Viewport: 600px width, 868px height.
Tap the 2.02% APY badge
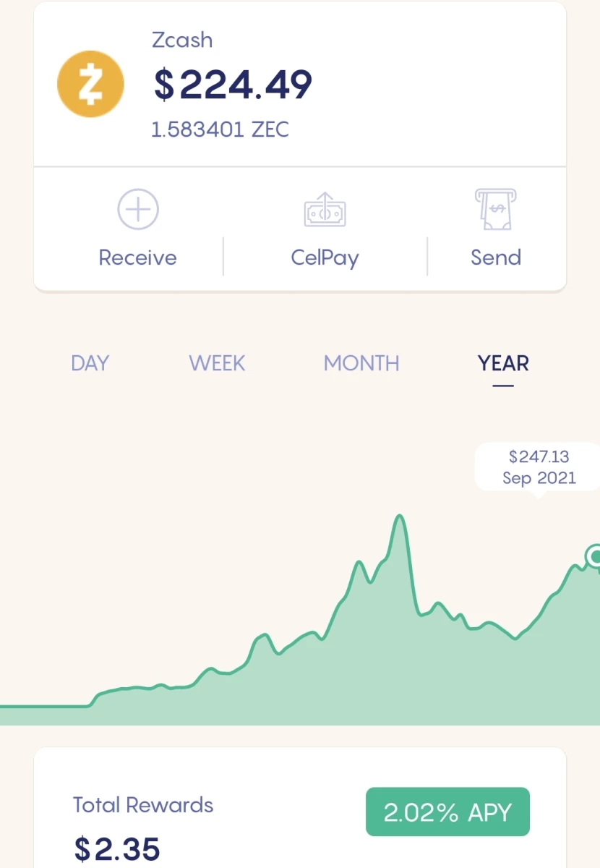point(447,812)
